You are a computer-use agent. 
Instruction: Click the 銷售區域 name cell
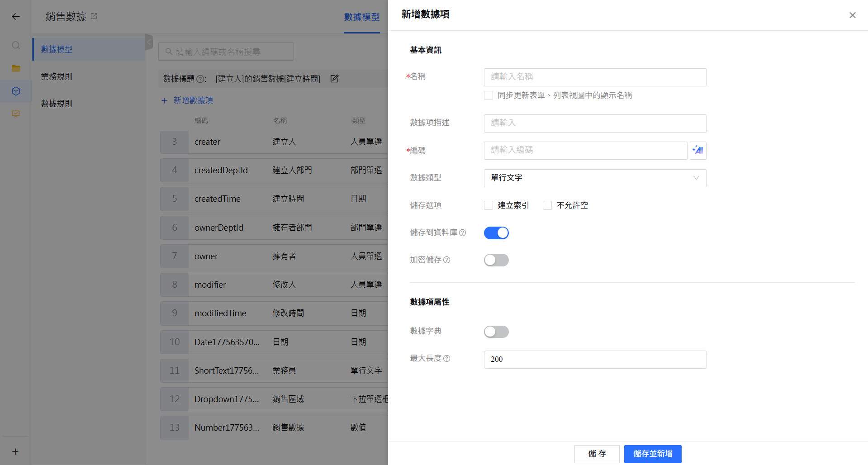pyautogui.click(x=288, y=399)
